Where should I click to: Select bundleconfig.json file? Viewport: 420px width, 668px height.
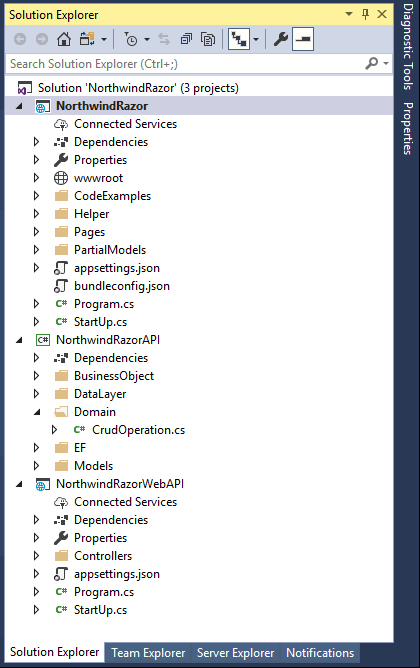coord(122,286)
